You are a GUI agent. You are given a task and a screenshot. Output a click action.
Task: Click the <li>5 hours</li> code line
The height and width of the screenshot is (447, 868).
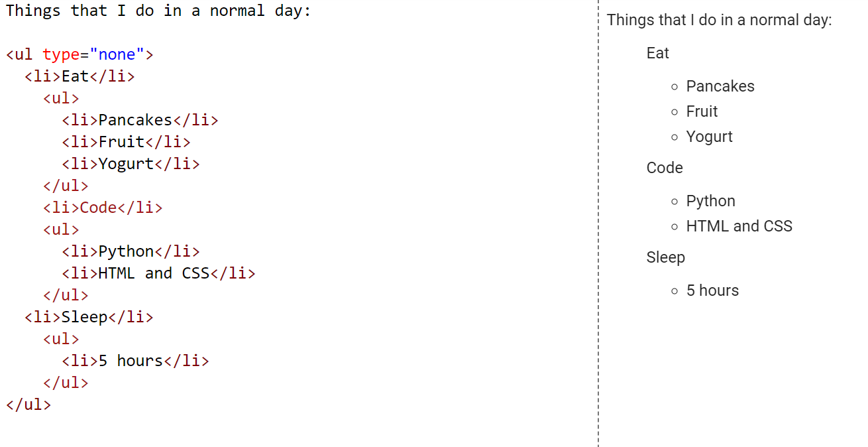coord(135,361)
